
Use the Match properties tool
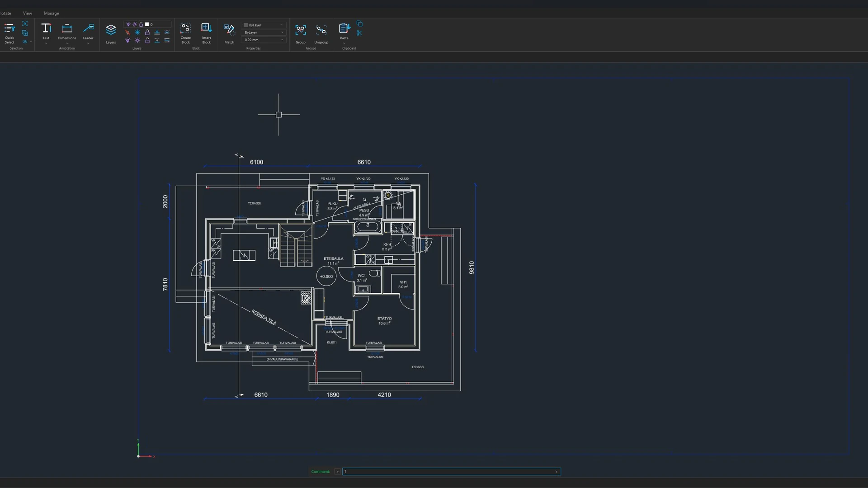pos(229,33)
